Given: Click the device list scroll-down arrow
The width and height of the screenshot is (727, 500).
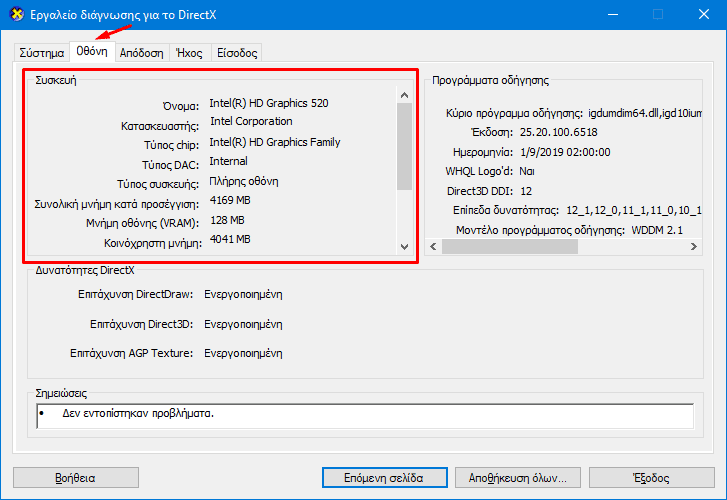Looking at the screenshot, I should [404, 246].
